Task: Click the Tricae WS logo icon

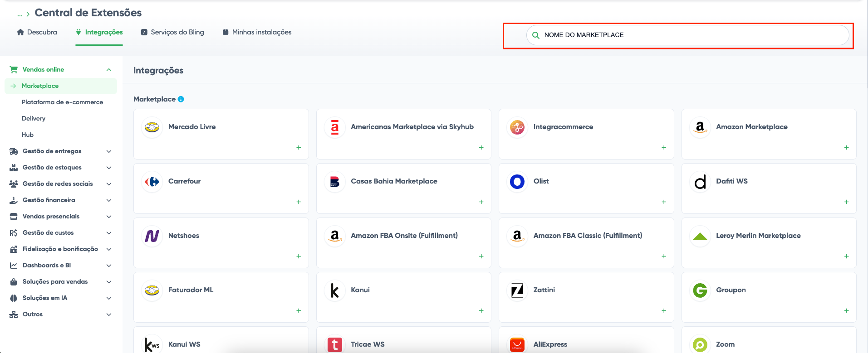Action: (335, 344)
